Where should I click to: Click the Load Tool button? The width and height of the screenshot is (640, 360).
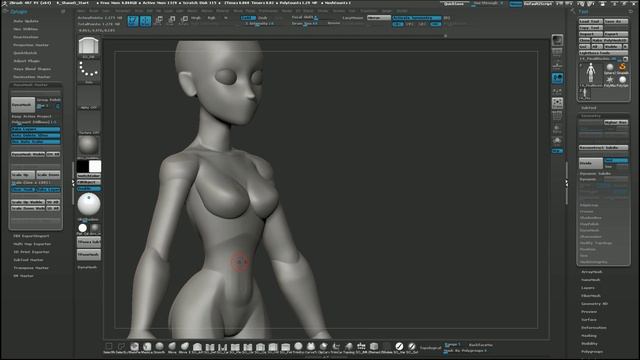[590, 21]
